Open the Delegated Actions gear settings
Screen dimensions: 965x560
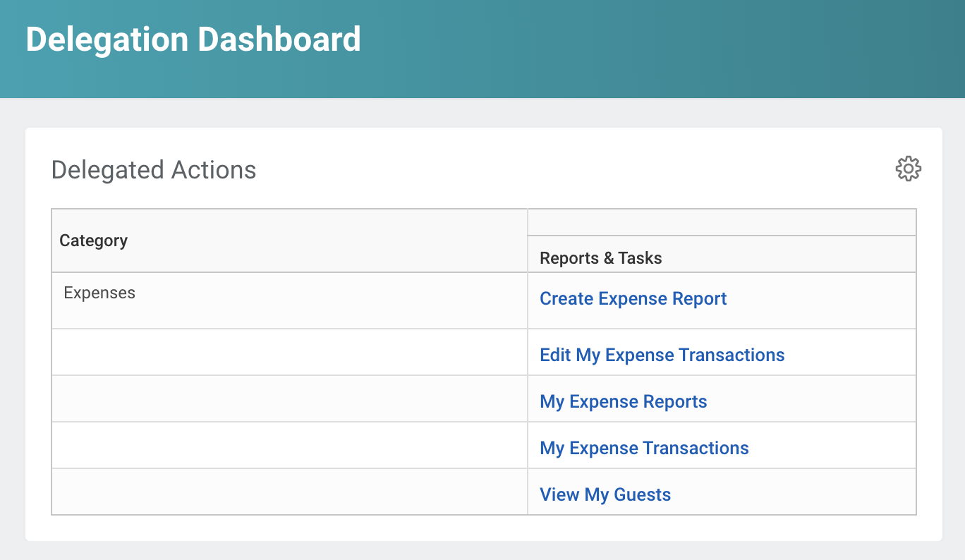click(x=908, y=169)
